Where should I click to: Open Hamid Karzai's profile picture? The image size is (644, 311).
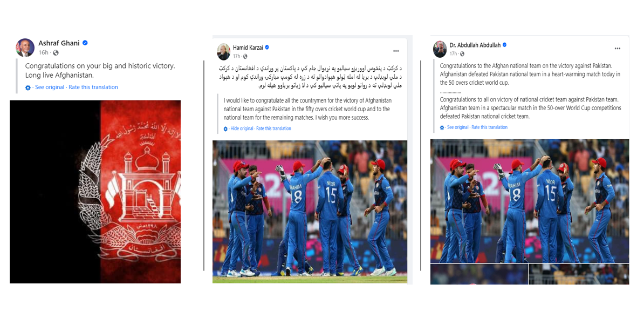[223, 51]
